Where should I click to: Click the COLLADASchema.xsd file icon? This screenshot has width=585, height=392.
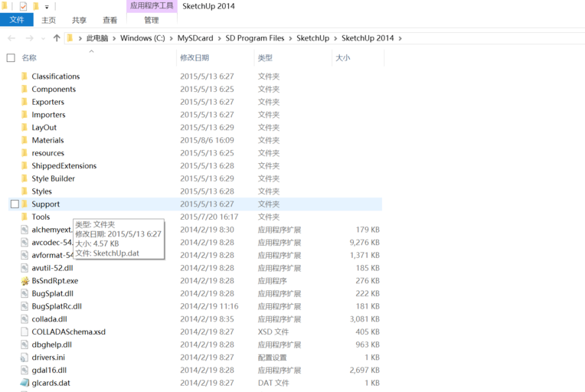click(x=25, y=332)
